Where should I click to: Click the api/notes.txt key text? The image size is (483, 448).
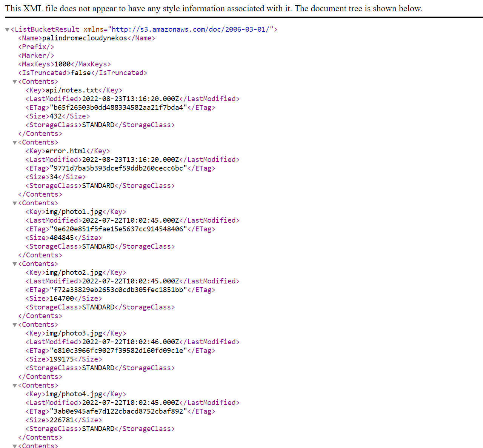coord(72,90)
